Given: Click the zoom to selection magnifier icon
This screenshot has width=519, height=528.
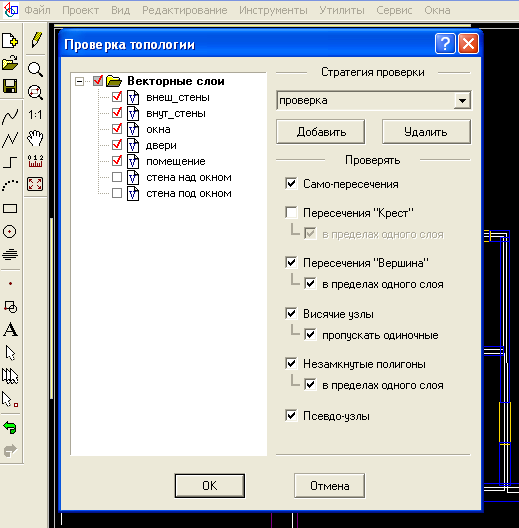Looking at the screenshot, I should (35, 92).
